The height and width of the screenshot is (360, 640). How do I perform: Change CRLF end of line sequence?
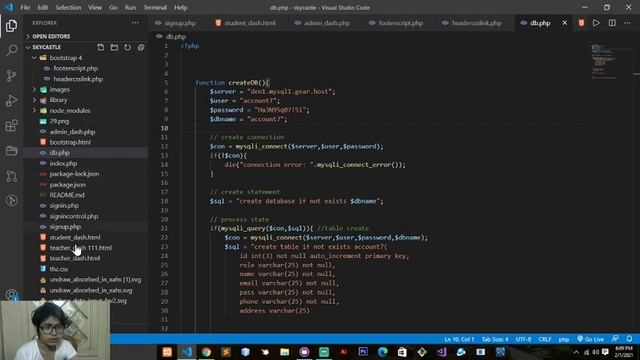coord(545,339)
